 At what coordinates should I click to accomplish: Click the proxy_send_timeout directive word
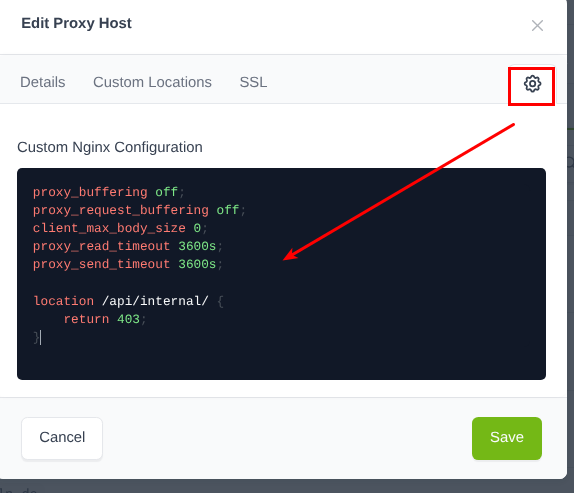pyautogui.click(x=101, y=264)
